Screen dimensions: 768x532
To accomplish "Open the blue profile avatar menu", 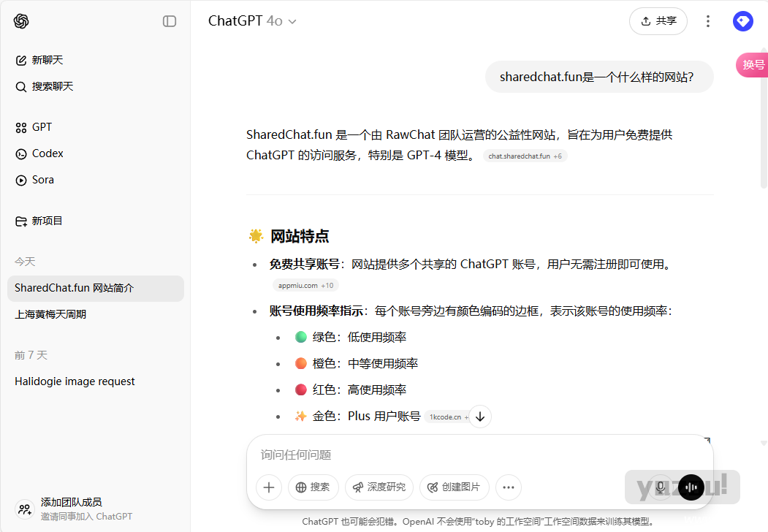I will (743, 21).
